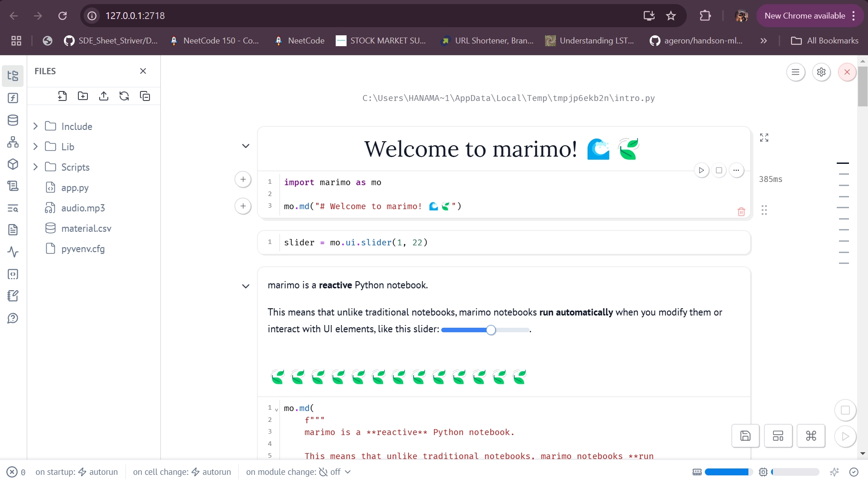This screenshot has height=483, width=868.
Task: Refresh the file tree
Action: pyautogui.click(x=124, y=96)
